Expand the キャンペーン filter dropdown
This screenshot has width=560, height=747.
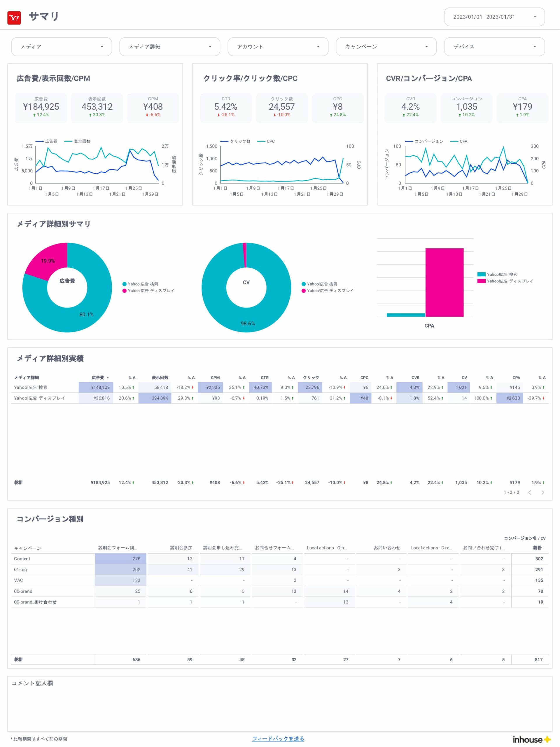[386, 47]
